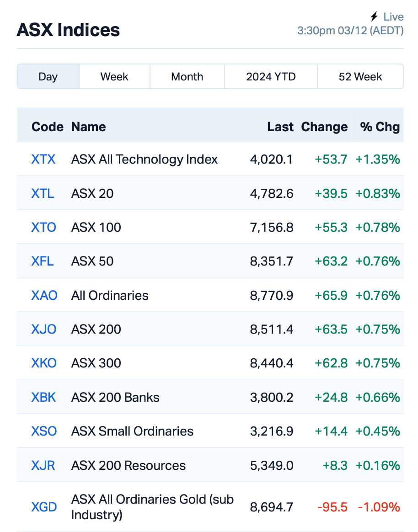Click the XJO code link

click(x=43, y=330)
